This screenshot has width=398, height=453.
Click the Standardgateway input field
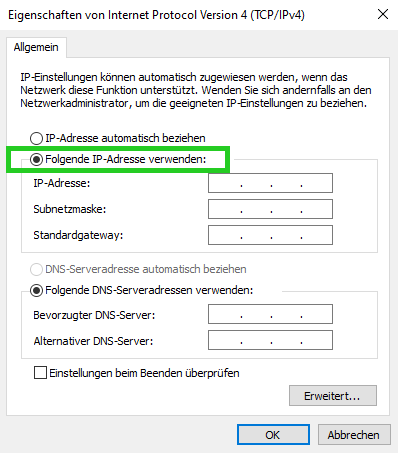[x=270, y=235]
